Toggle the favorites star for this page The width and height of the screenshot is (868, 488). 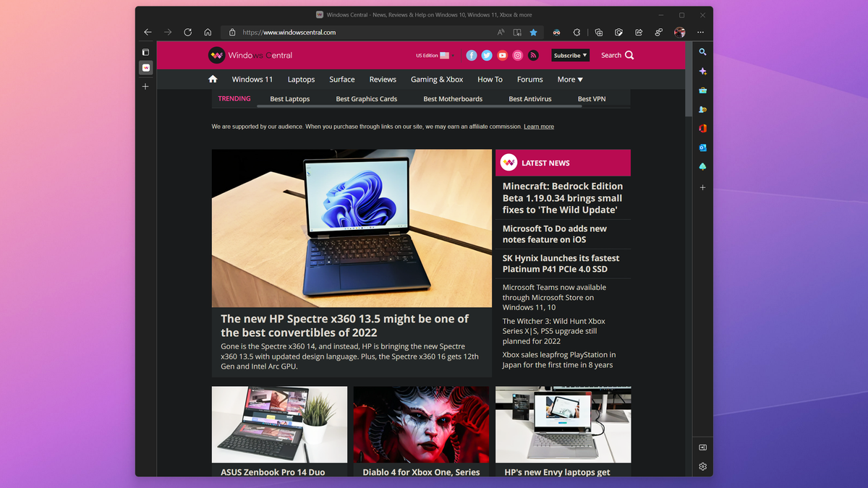pyautogui.click(x=533, y=33)
